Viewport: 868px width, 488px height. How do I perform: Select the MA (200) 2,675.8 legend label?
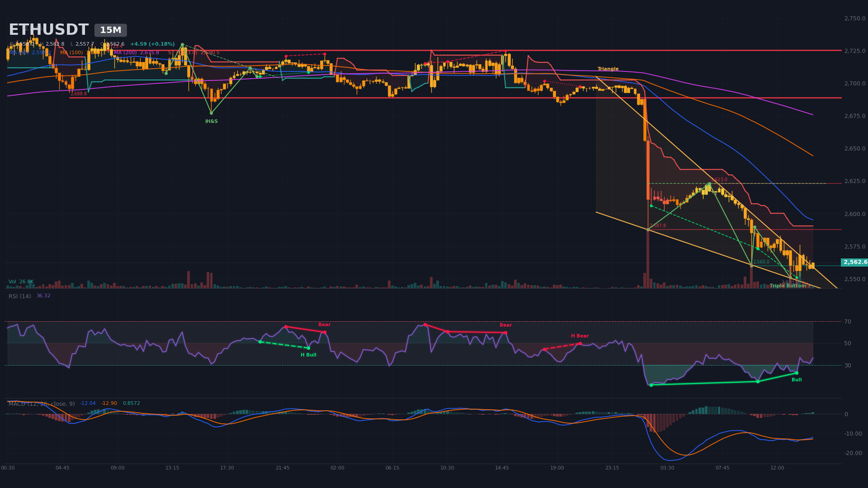click(x=136, y=53)
